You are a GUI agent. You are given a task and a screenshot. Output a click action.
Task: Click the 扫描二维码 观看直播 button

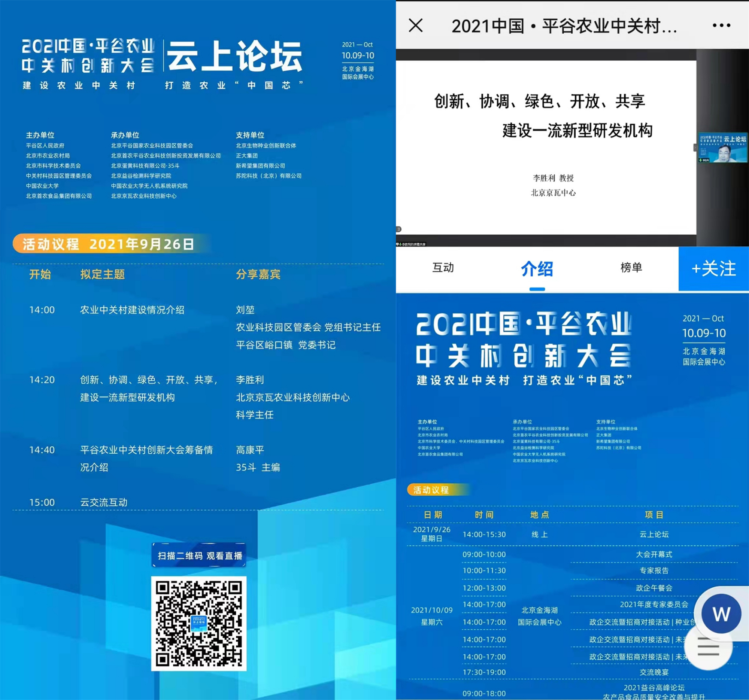coord(199,556)
